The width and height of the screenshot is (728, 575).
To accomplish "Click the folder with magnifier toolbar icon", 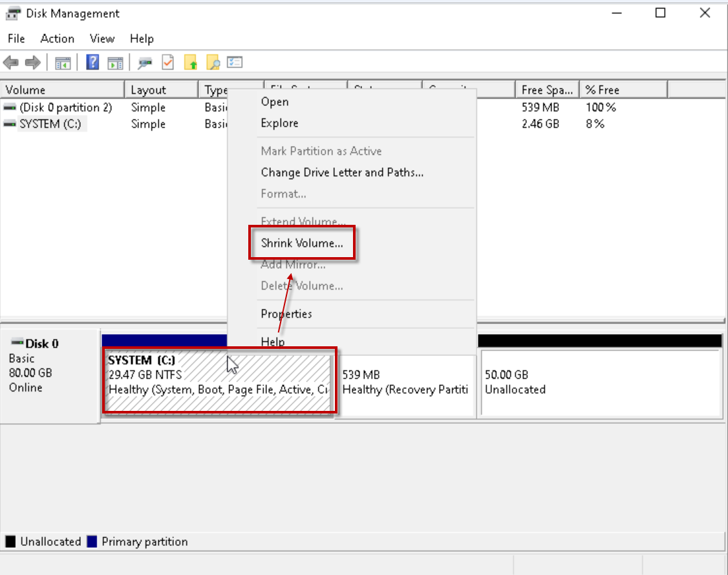I will [x=213, y=63].
